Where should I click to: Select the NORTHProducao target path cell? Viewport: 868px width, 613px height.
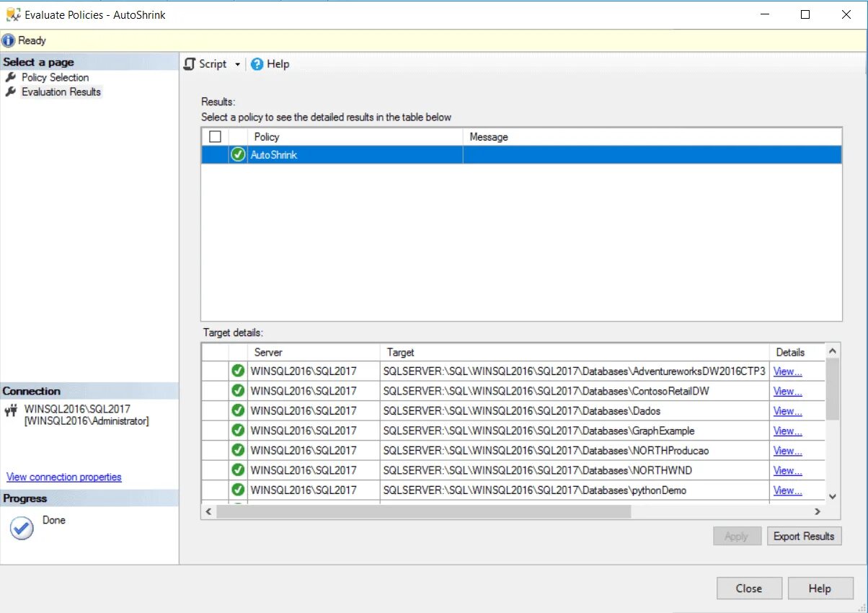click(x=574, y=451)
